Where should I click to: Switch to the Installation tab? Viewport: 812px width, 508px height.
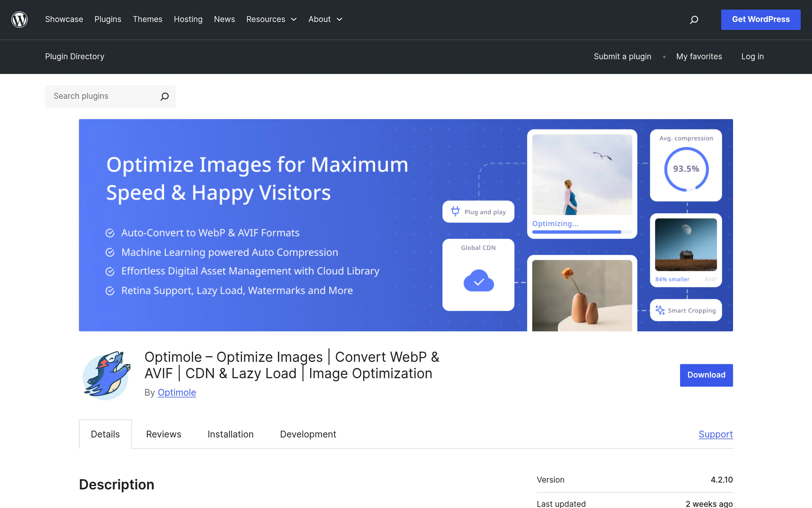pyautogui.click(x=231, y=434)
